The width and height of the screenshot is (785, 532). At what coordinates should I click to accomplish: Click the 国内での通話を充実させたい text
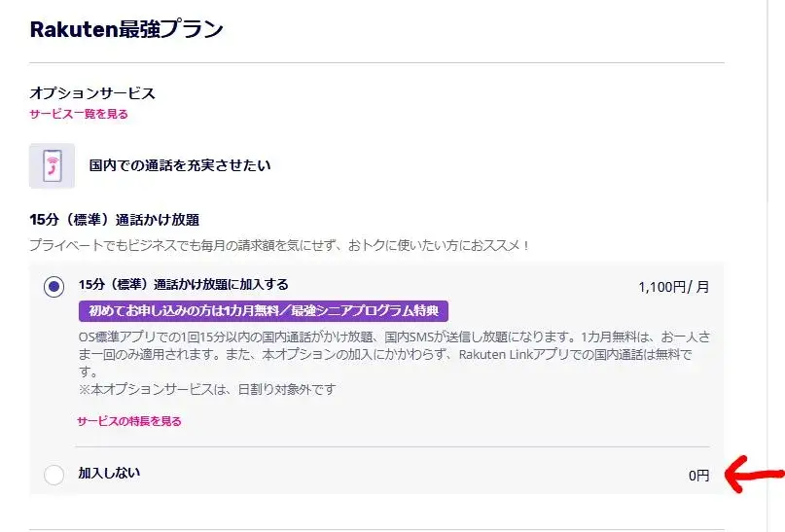(x=180, y=165)
